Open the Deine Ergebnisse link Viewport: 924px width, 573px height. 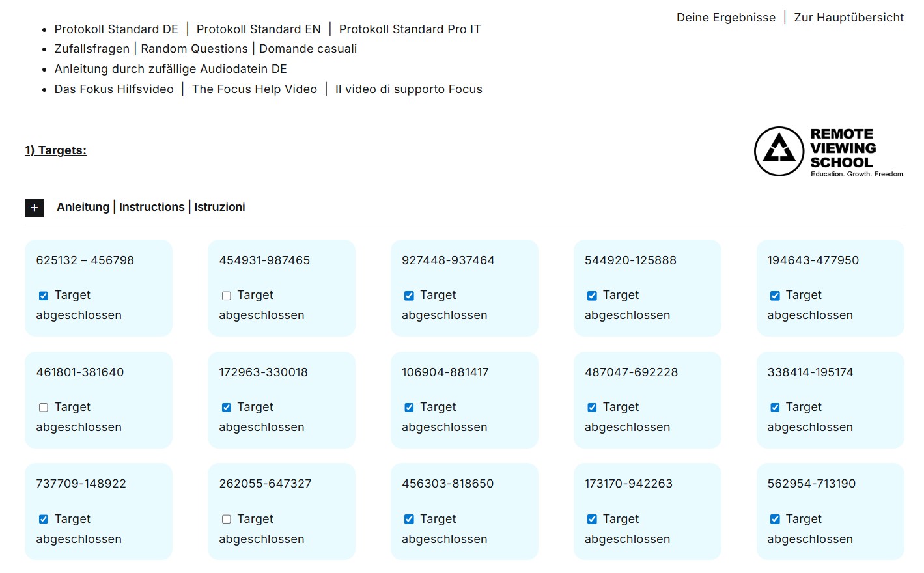pos(725,18)
